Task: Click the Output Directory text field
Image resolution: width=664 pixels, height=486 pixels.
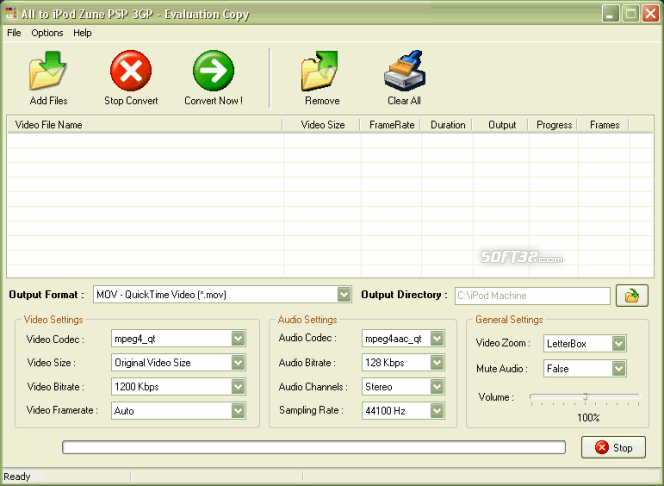Action: pyautogui.click(x=532, y=295)
